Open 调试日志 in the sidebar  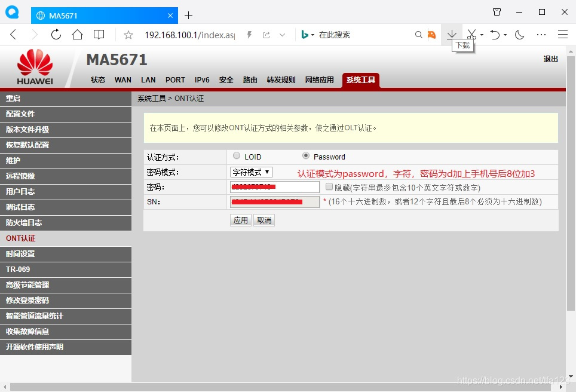tap(66, 207)
